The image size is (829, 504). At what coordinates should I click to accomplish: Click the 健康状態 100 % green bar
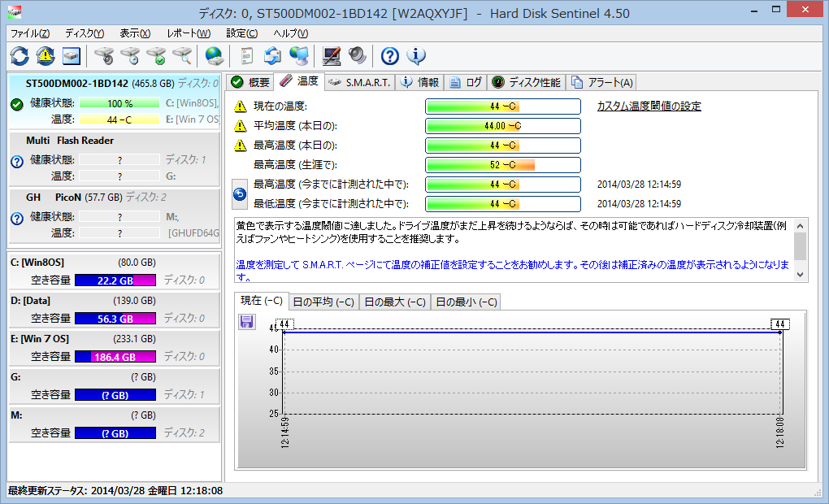[119, 104]
